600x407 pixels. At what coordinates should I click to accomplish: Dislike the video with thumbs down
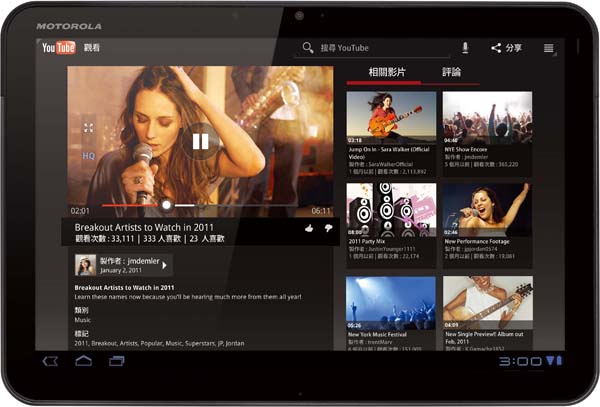pyautogui.click(x=327, y=228)
